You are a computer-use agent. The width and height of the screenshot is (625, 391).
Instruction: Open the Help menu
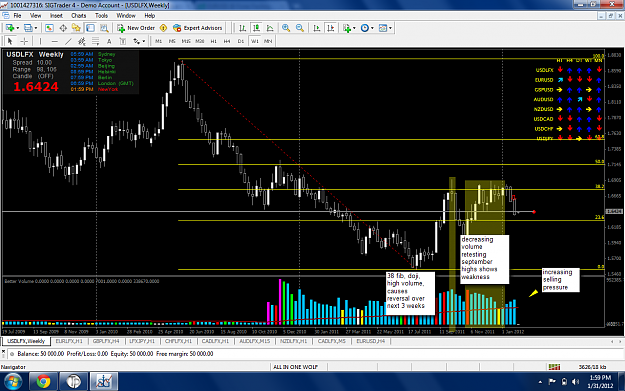point(149,16)
